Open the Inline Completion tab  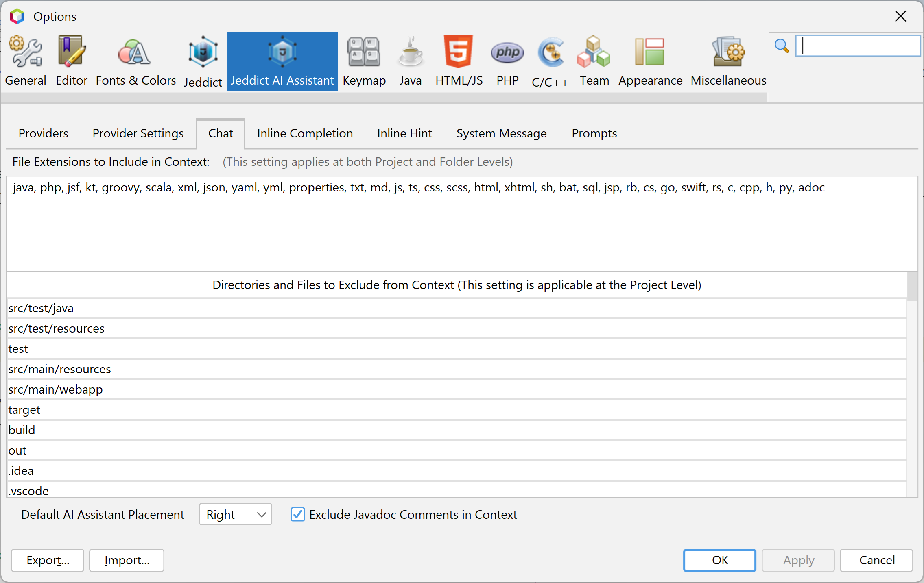(305, 133)
